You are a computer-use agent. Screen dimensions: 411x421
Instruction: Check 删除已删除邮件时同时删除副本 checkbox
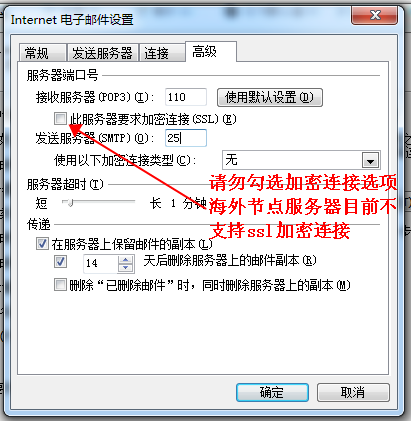pos(60,285)
